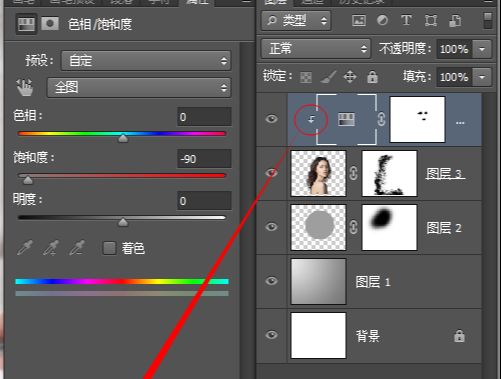Filter layers by shape icon
The height and width of the screenshot is (379, 501).
pyautogui.click(x=431, y=21)
